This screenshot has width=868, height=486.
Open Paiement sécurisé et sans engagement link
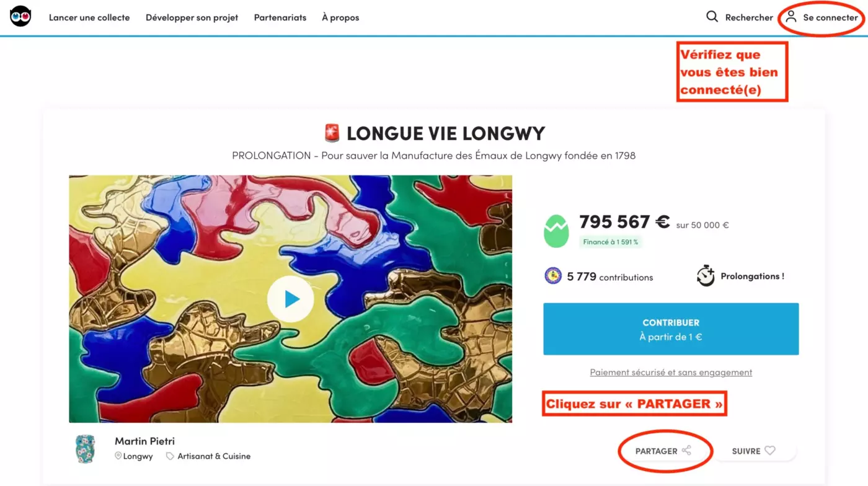[671, 373]
